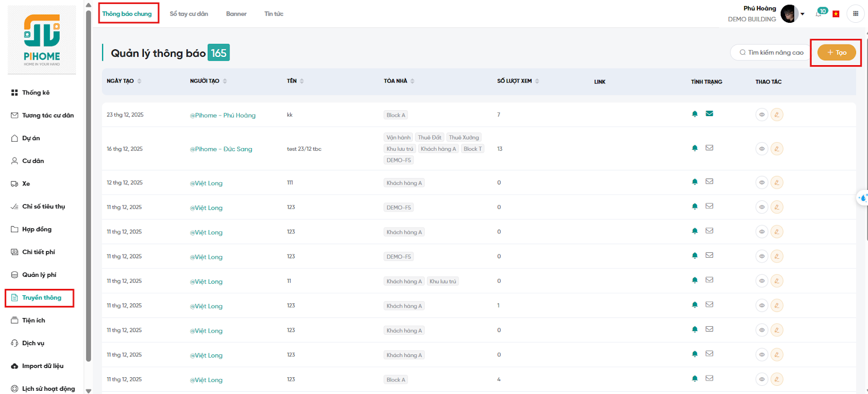This screenshot has height=394, width=868.
Task: Click bell status icon in 'test 23/12 tbc' row
Action: tap(695, 148)
